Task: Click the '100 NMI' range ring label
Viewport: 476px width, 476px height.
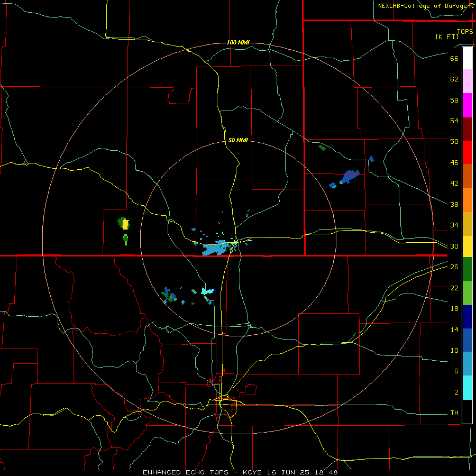Action: pyautogui.click(x=238, y=42)
